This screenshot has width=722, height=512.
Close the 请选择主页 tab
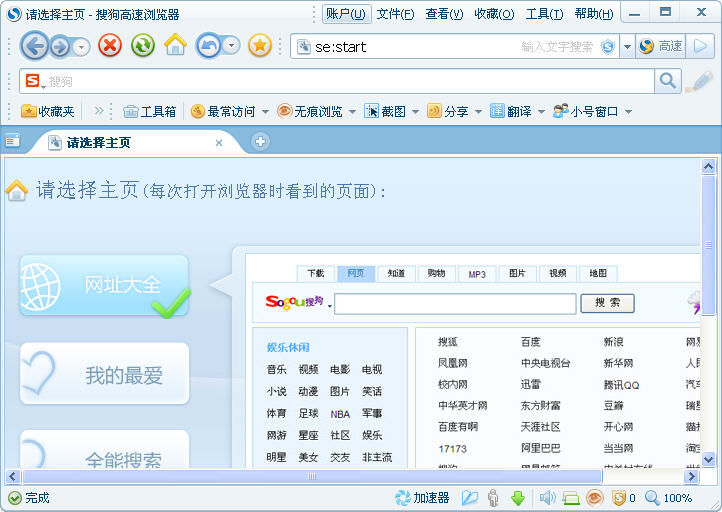[219, 143]
